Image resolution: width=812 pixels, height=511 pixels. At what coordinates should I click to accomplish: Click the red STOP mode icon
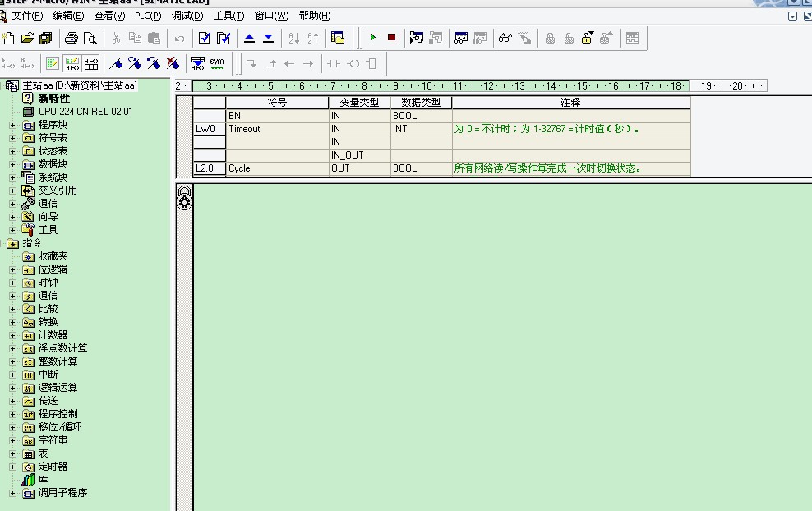coord(391,38)
